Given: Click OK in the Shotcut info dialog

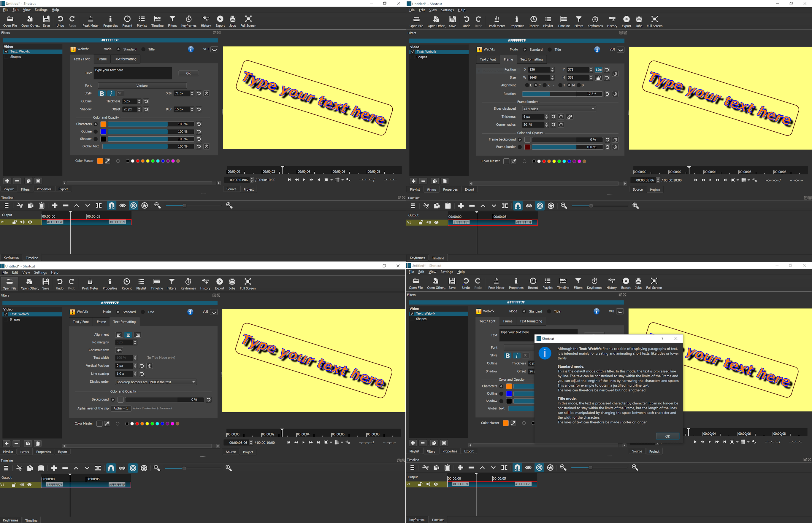Looking at the screenshot, I should (667, 436).
